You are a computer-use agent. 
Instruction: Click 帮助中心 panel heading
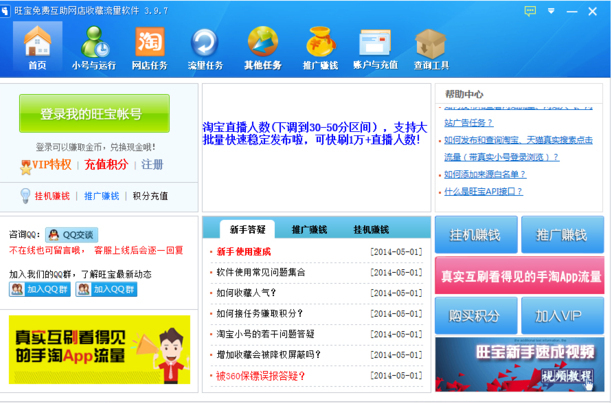tap(464, 94)
